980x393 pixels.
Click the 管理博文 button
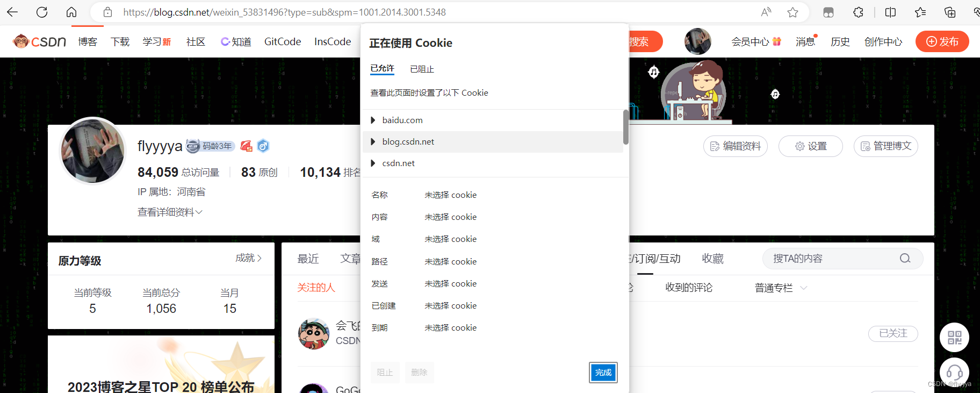coord(886,146)
